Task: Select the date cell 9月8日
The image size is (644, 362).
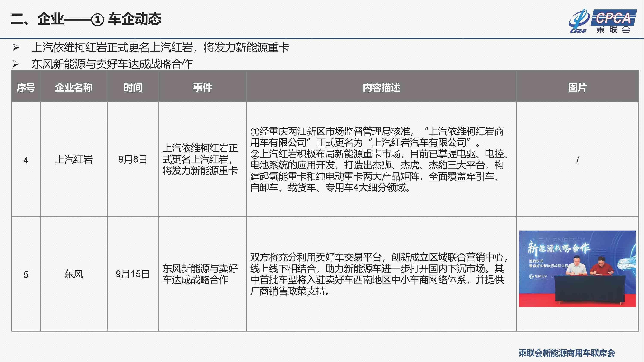Action: click(x=133, y=159)
